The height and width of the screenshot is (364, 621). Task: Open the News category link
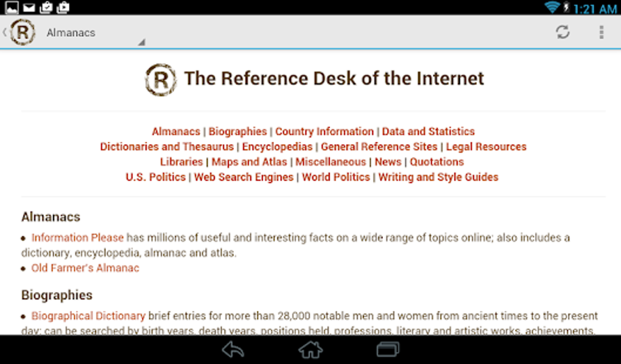(x=388, y=161)
